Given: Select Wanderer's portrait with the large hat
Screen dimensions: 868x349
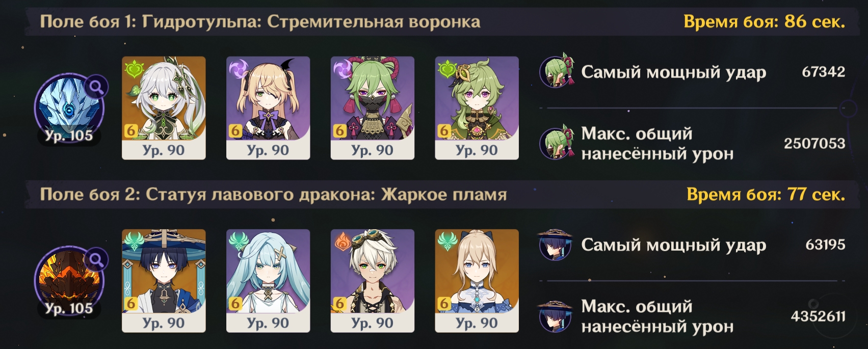Looking at the screenshot, I should coord(164,281).
